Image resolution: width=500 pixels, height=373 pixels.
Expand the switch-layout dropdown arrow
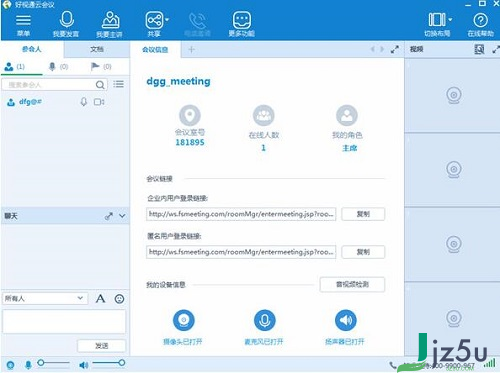pyautogui.click(x=450, y=20)
